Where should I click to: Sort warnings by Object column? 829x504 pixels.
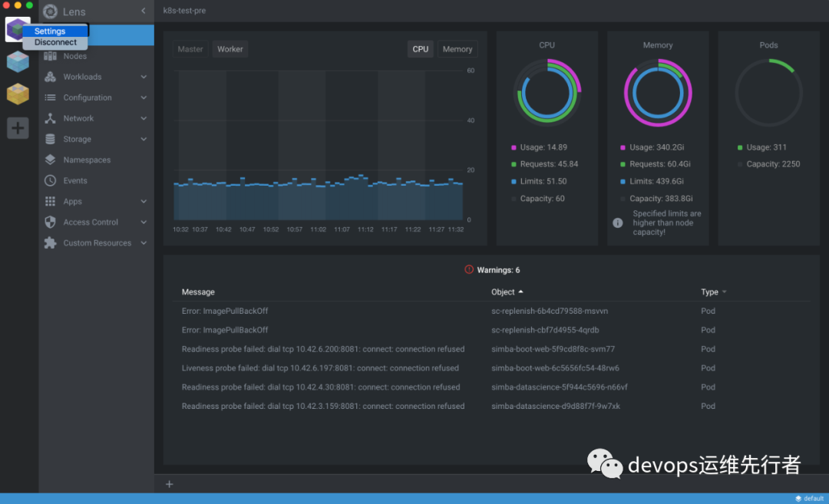click(x=507, y=292)
